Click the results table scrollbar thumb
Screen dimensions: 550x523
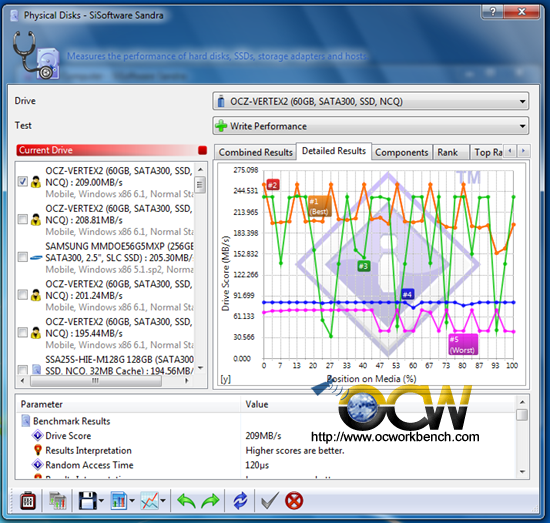[x=522, y=415]
